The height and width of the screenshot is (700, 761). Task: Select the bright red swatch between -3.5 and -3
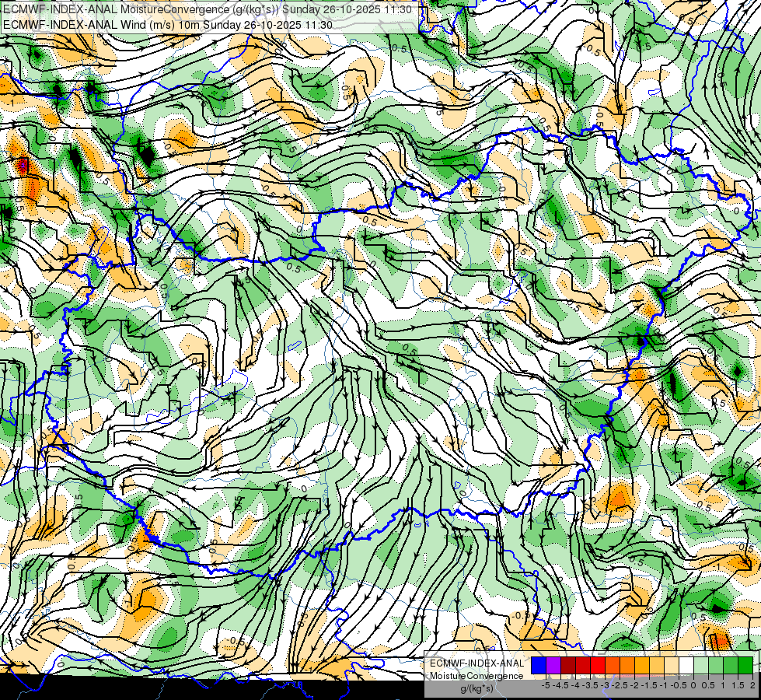coord(598,665)
